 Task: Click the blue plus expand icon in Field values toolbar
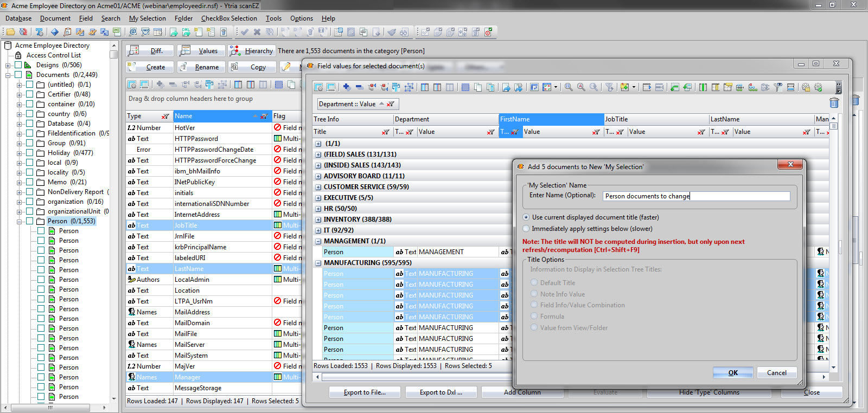pos(347,87)
